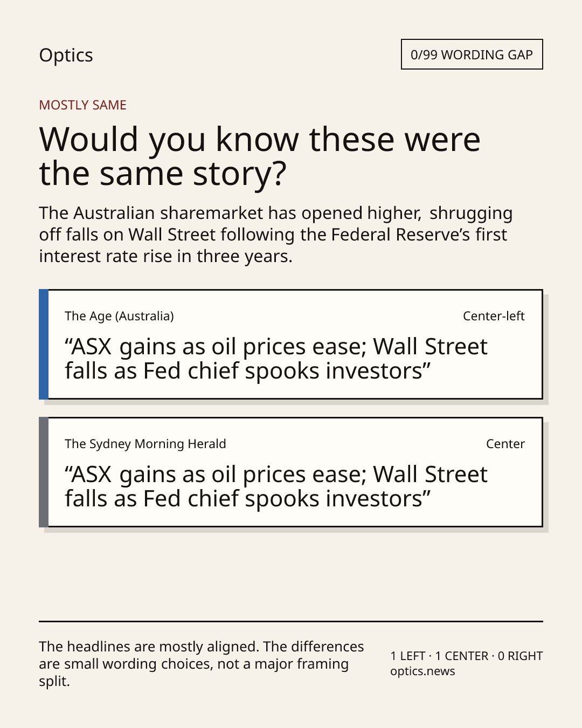Click the horizontal divider above the footer
The width and height of the screenshot is (582, 728).
point(291,621)
